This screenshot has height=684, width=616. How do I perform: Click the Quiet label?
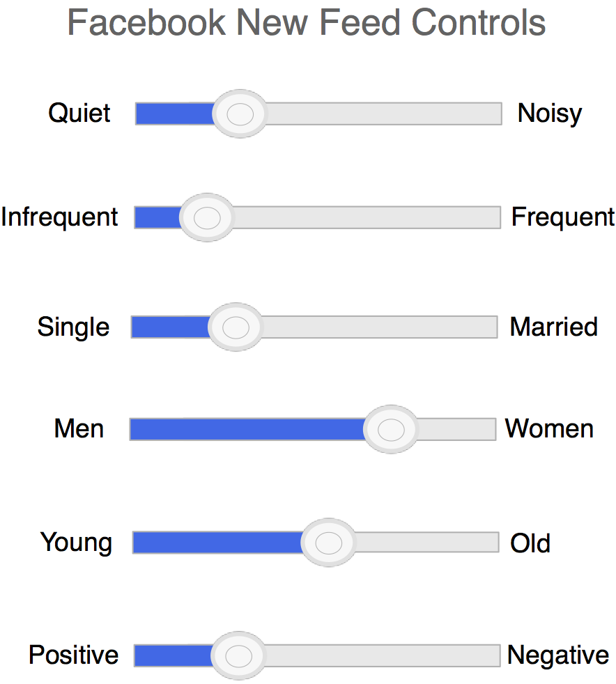(x=79, y=114)
